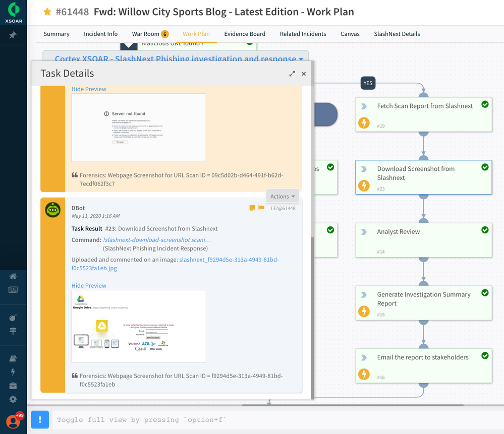Viewport: 504px width, 434px height.
Task: Open Google Drive phishing screenshot thumbnail
Action: click(139, 327)
